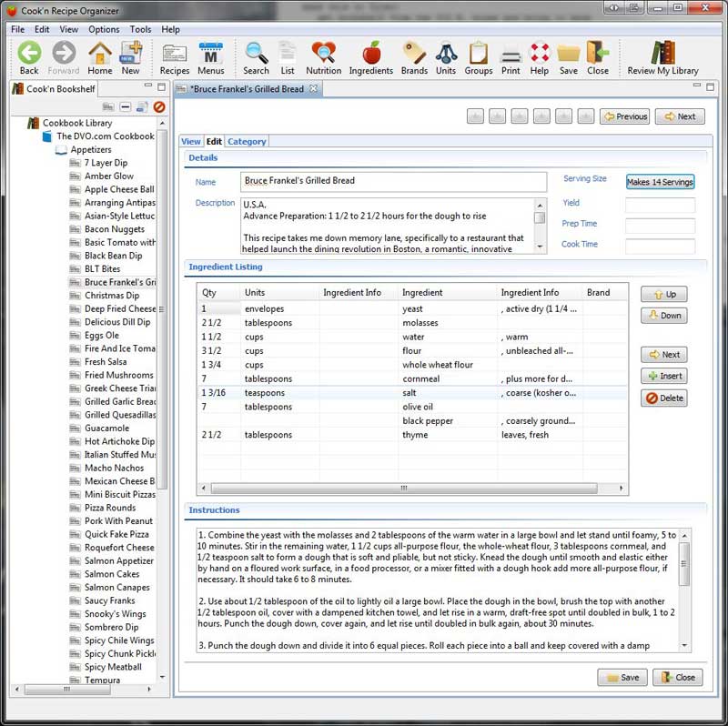Go back with the green Back arrow
728x726 pixels.
(x=29, y=58)
